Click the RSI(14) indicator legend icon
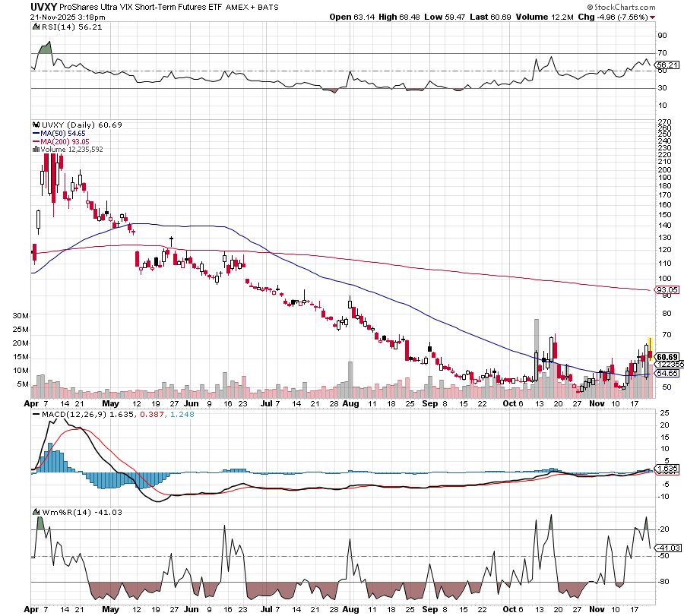 [x=35, y=27]
